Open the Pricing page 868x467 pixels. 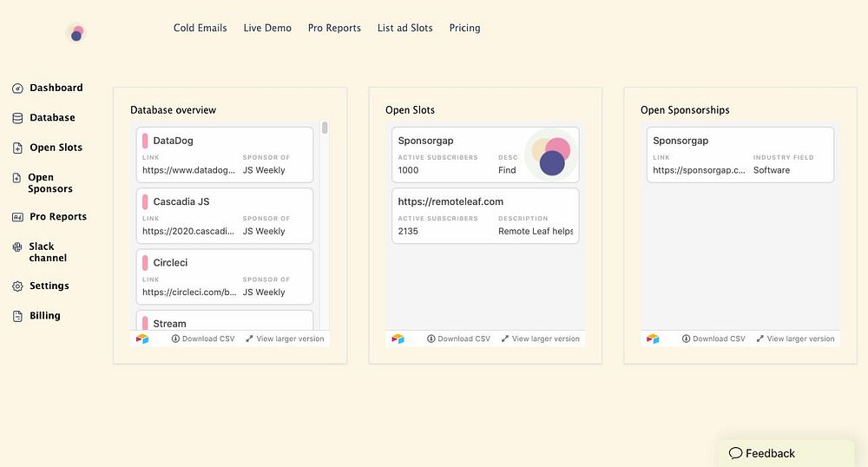point(465,28)
